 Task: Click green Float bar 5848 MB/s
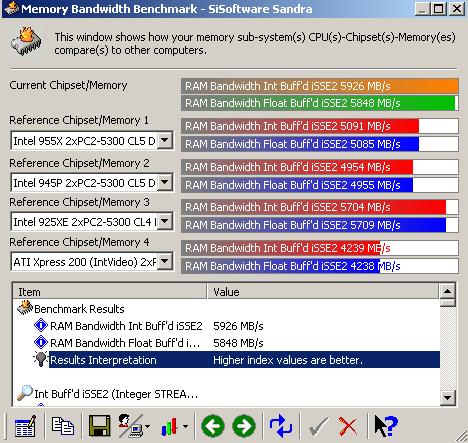click(x=320, y=103)
